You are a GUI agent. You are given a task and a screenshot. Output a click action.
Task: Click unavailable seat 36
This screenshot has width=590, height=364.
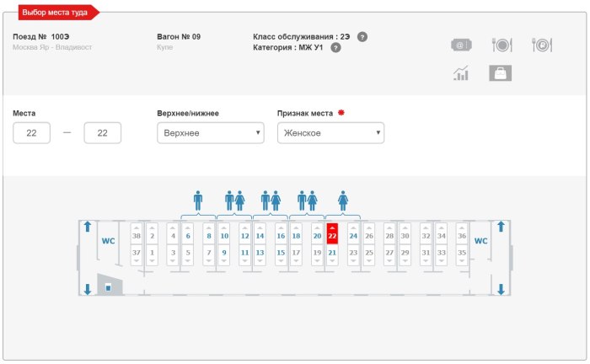(x=462, y=233)
